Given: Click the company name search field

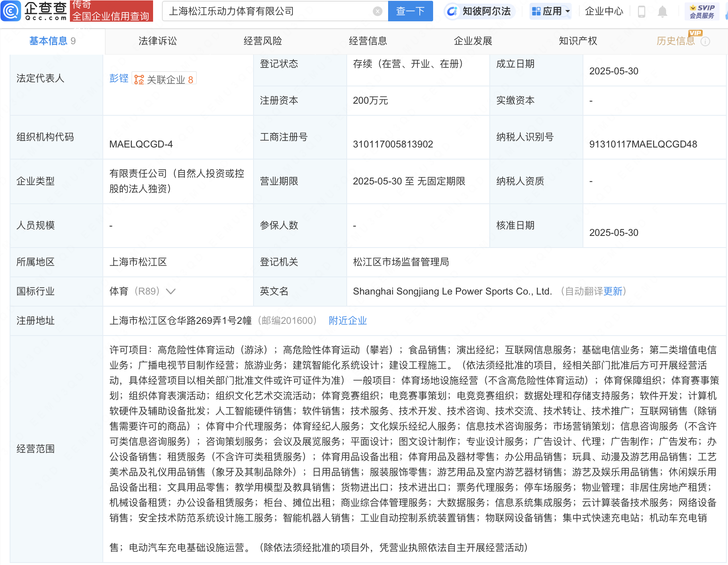Looking at the screenshot, I should (x=269, y=11).
